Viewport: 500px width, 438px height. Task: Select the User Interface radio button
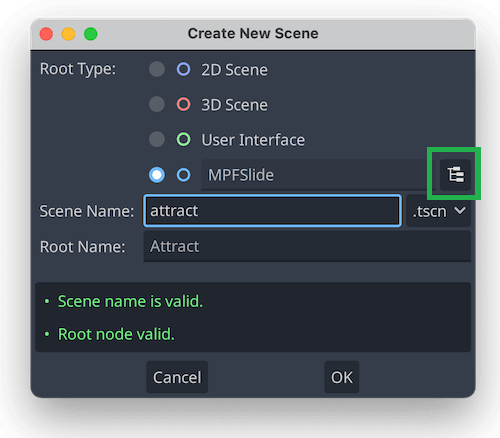157,139
